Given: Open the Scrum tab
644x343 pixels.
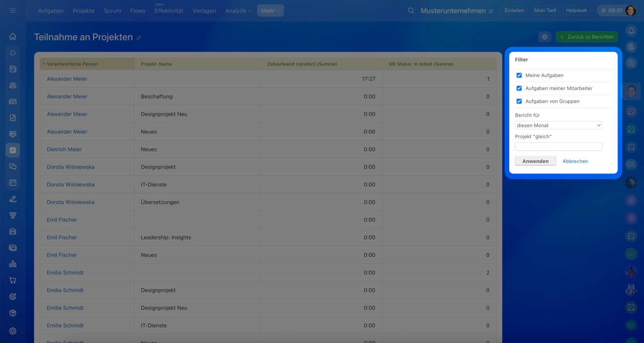Looking at the screenshot, I should (x=112, y=11).
